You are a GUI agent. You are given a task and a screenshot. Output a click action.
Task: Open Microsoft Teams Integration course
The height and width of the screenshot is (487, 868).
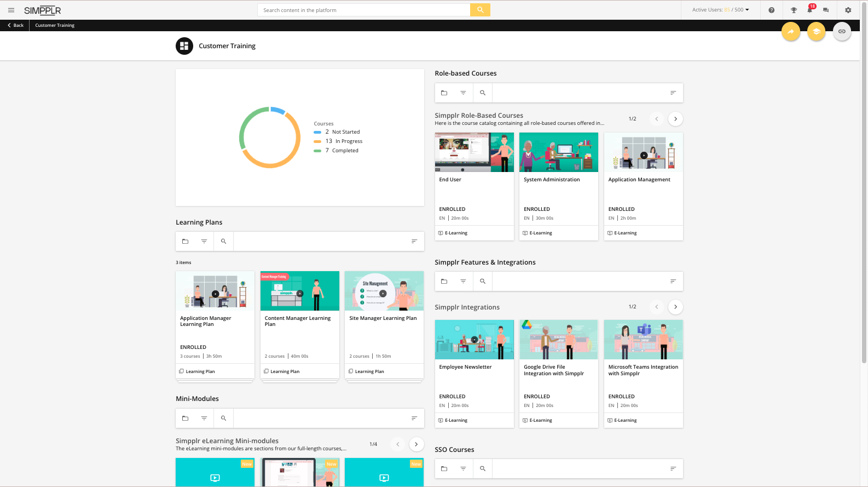point(644,374)
